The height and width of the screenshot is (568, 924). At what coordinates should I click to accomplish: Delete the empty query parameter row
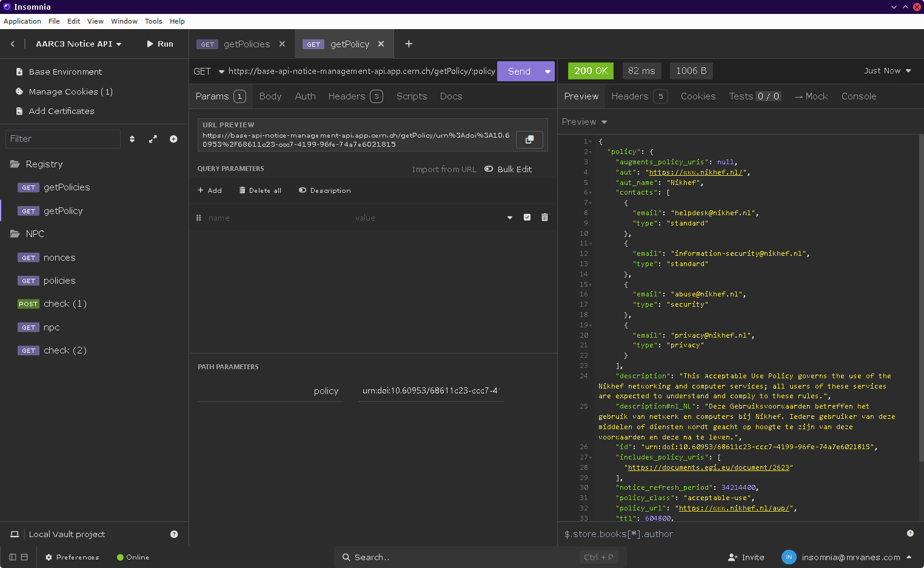click(544, 218)
